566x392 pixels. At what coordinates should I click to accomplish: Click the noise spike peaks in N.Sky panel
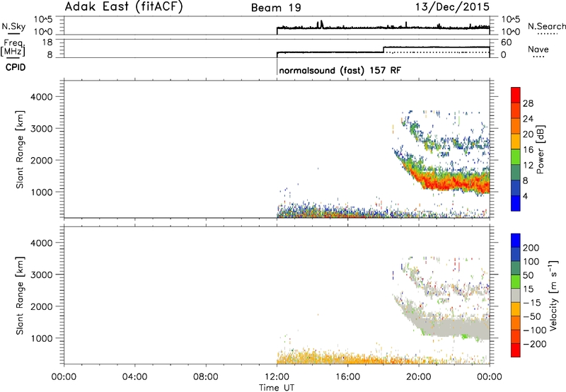coord(320,24)
